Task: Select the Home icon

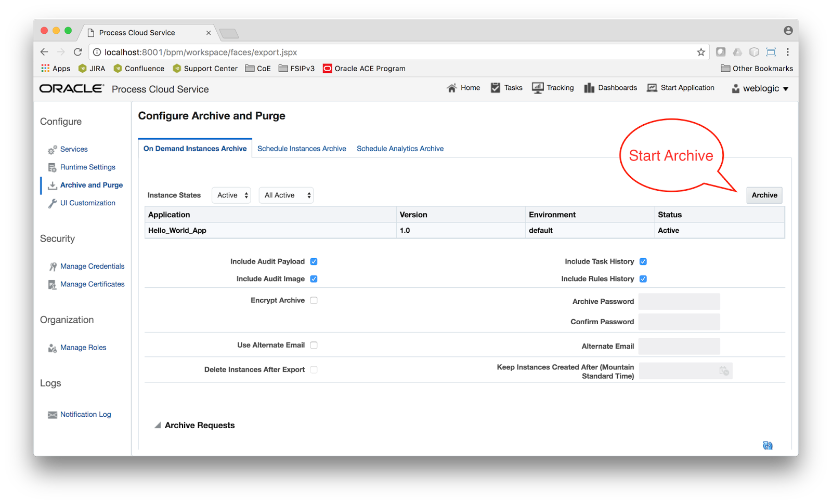Action: pos(452,87)
